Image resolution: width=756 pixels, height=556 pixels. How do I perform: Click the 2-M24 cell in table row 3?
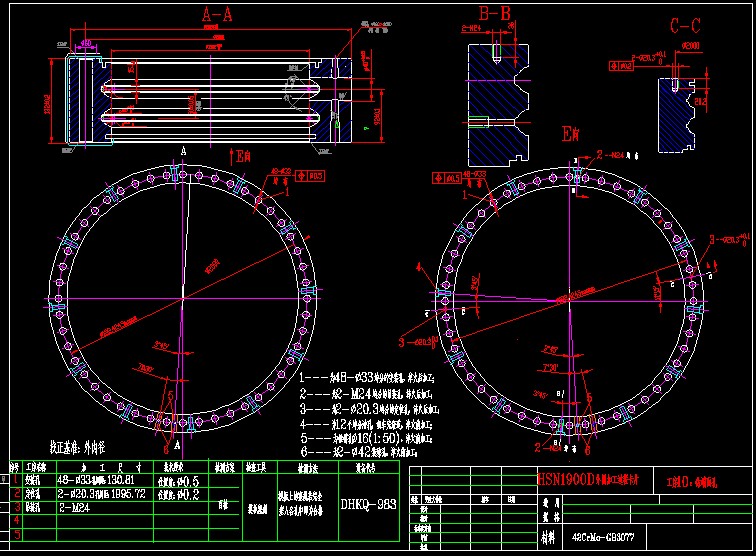105,507
